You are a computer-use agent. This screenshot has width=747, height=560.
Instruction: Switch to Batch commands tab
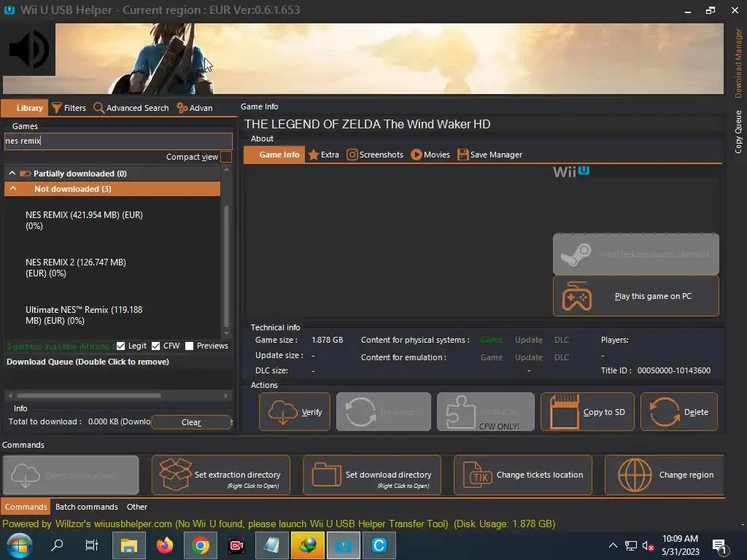point(87,507)
